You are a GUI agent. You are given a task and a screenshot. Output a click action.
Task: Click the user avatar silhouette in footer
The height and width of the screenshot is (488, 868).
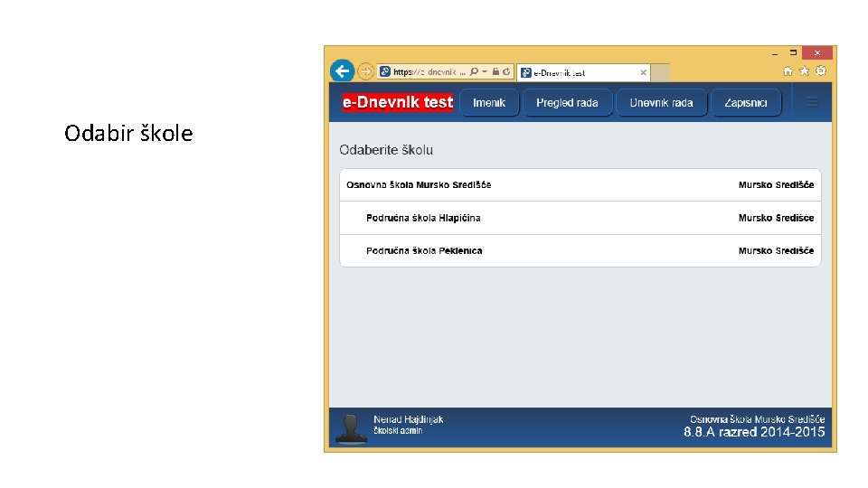[351, 428]
